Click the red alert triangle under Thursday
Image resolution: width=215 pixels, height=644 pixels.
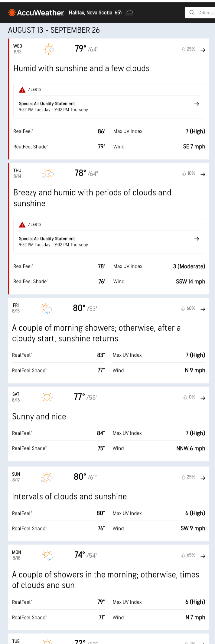22,225
